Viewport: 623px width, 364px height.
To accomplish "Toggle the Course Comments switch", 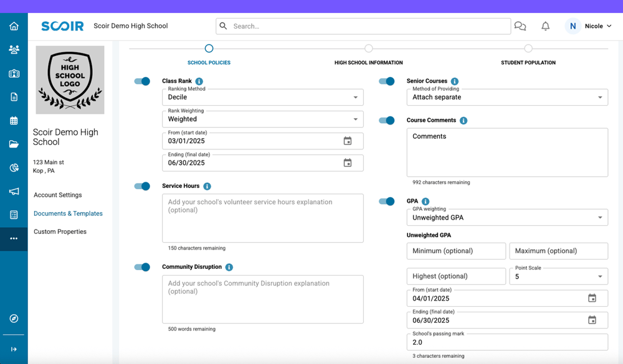I will tap(387, 121).
